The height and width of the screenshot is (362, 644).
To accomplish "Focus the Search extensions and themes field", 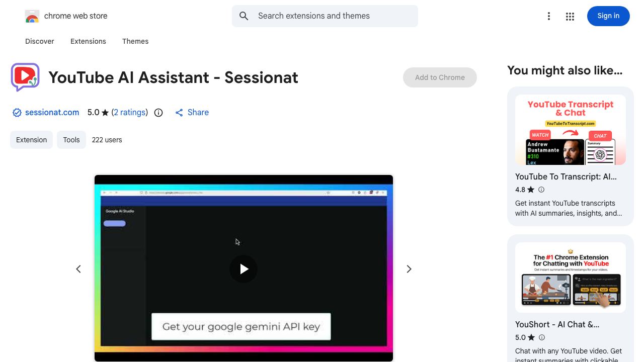I will [x=325, y=16].
